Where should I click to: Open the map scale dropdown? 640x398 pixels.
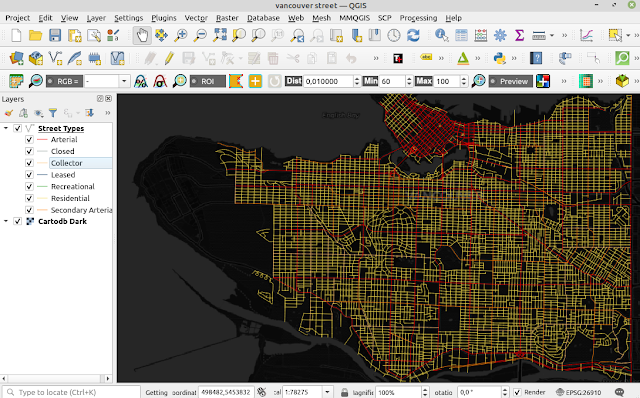(327, 392)
